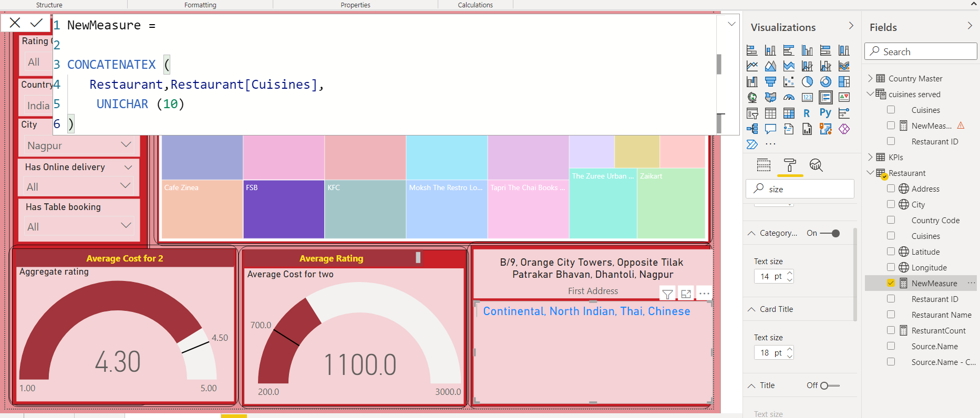Viewport: 980px width, 418px height.
Task: Commit the formula with the checkmark
Action: click(x=36, y=23)
